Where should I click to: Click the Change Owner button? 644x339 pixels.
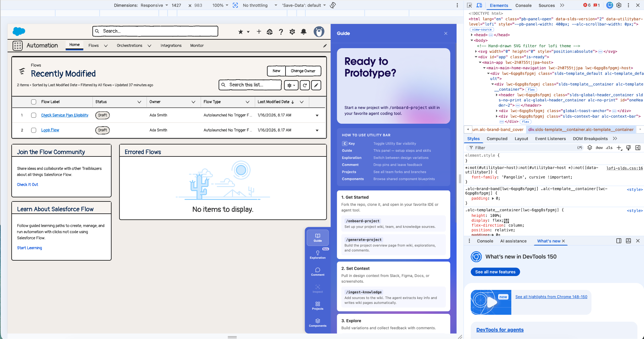[x=303, y=71]
